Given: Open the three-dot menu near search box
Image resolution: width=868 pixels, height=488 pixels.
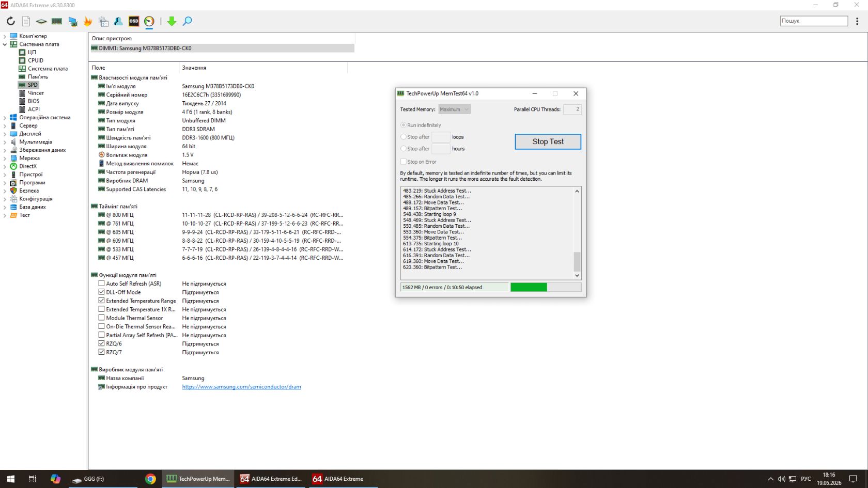Looking at the screenshot, I should tap(857, 21).
